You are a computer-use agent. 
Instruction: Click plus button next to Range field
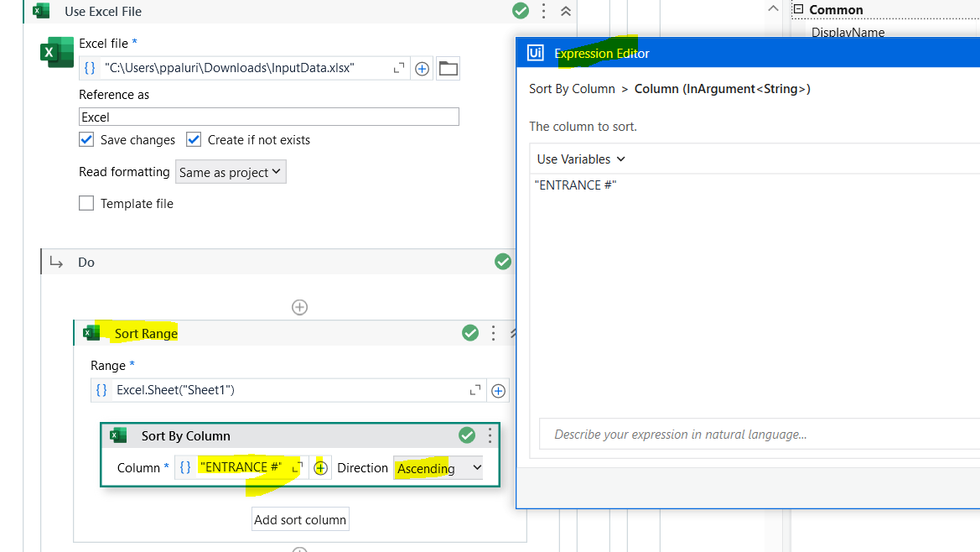pyautogui.click(x=498, y=391)
